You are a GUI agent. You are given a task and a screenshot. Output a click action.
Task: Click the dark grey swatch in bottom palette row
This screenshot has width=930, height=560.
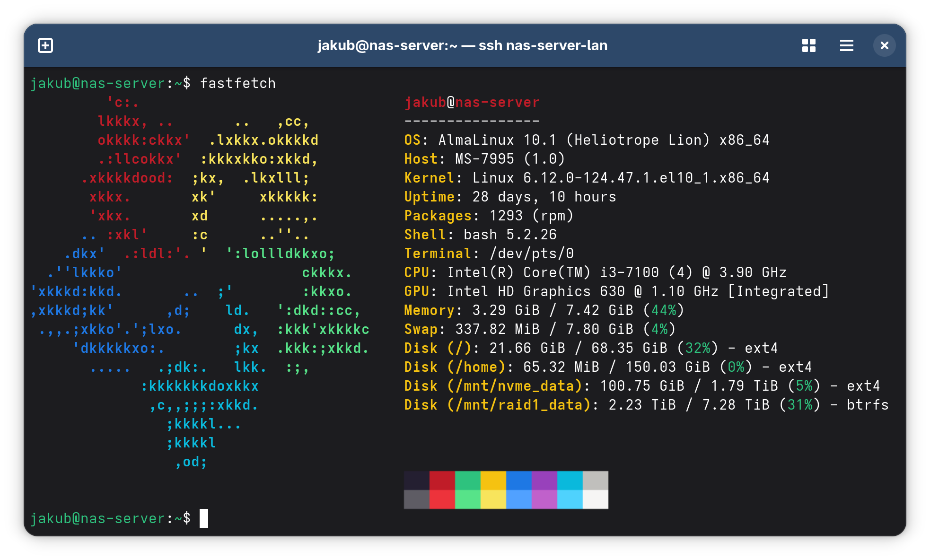[x=417, y=499]
